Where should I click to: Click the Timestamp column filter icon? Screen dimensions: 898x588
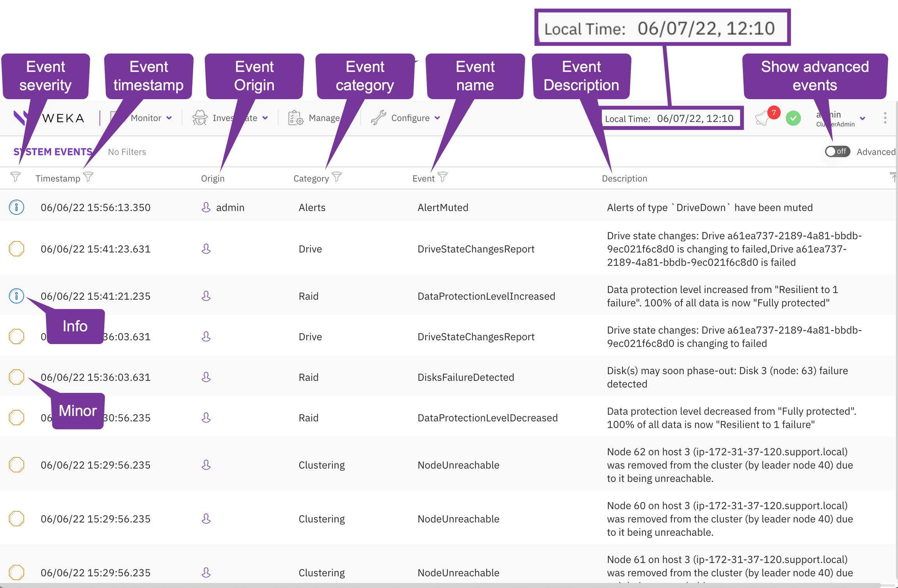88,177
